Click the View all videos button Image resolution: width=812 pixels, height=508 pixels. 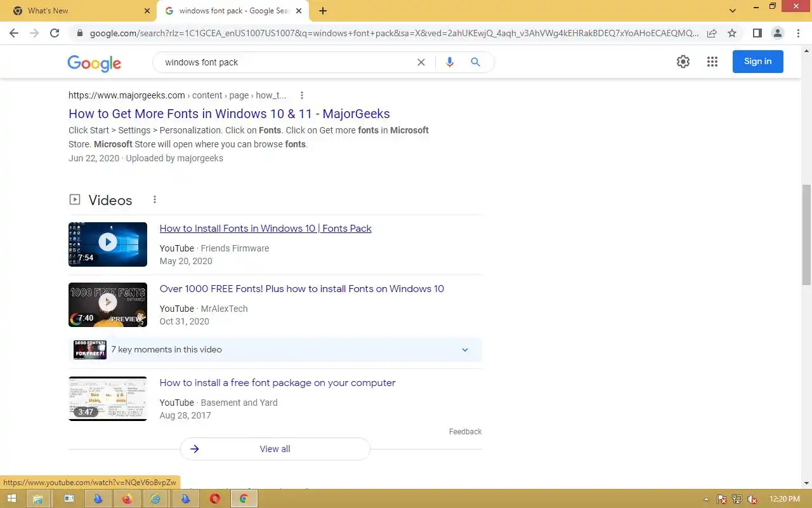pyautogui.click(x=275, y=449)
